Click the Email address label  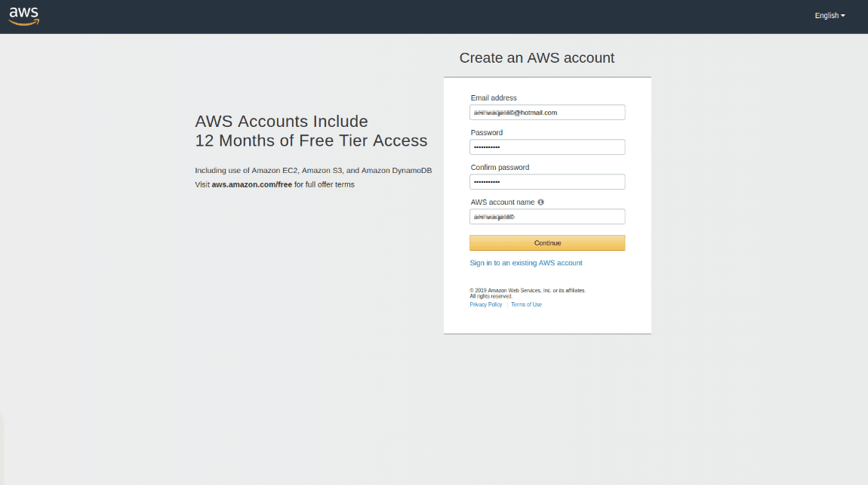pyautogui.click(x=494, y=98)
